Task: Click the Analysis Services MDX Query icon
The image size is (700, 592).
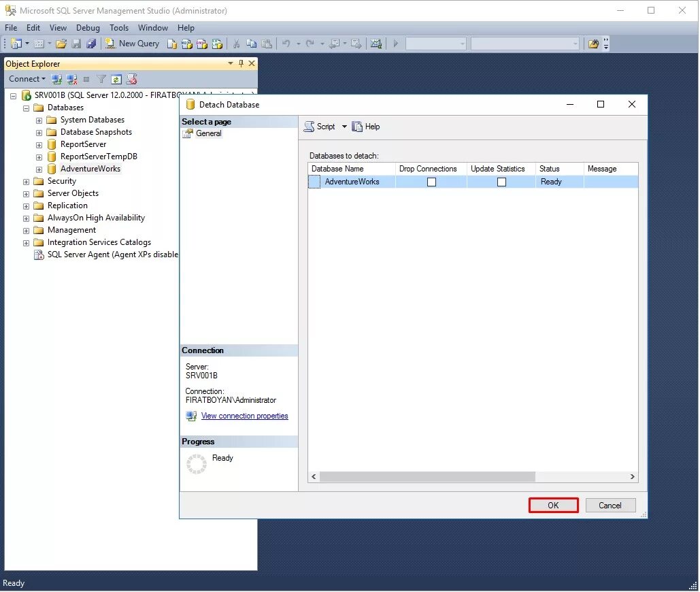Action: (187, 44)
